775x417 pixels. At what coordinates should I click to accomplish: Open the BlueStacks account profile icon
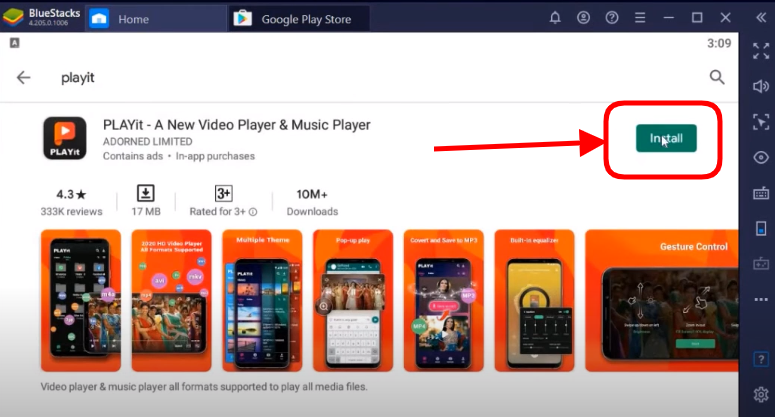[x=583, y=18]
